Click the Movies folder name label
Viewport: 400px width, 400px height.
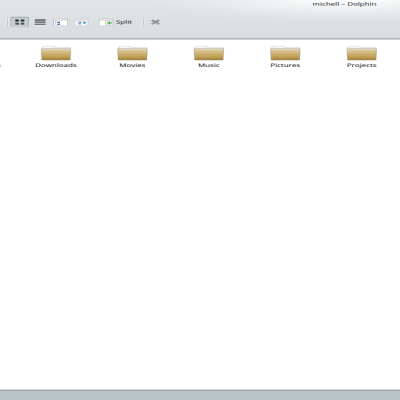[132, 65]
